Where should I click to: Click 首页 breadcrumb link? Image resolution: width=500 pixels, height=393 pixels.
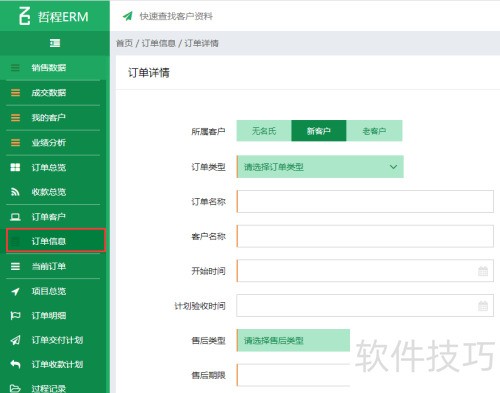[124, 43]
